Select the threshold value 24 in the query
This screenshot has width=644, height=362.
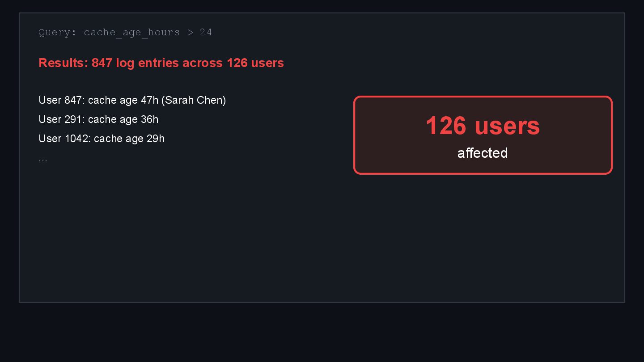(x=206, y=33)
